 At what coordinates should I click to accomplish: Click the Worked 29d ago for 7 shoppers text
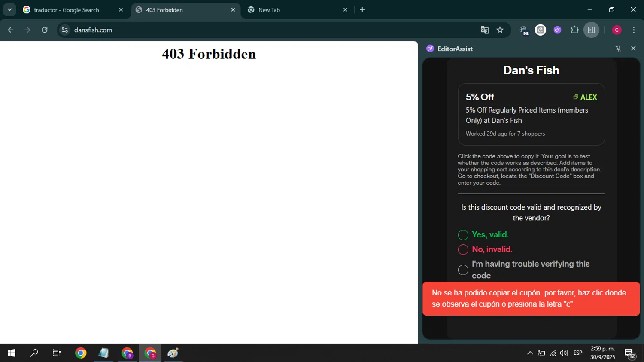tap(505, 134)
